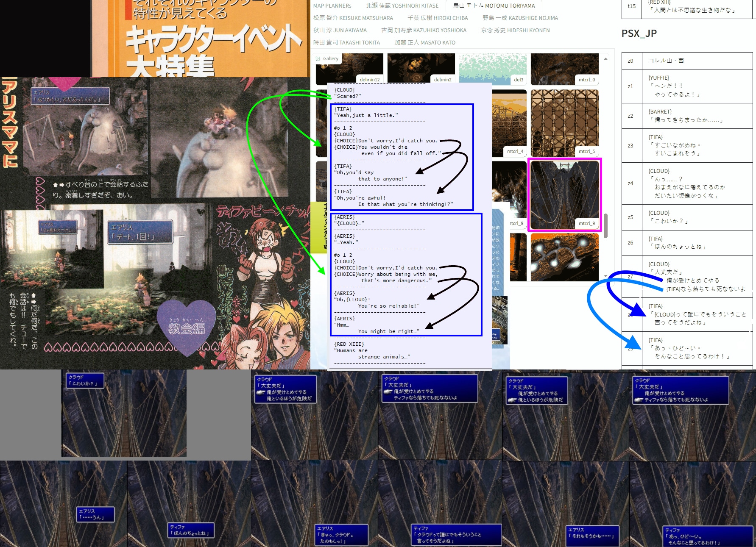Click the Gallery picture icon
Viewport: 756px width, 547px height.
318,58
